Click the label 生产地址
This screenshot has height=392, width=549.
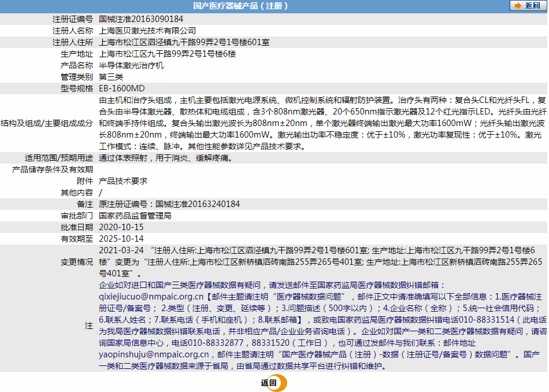click(x=77, y=54)
